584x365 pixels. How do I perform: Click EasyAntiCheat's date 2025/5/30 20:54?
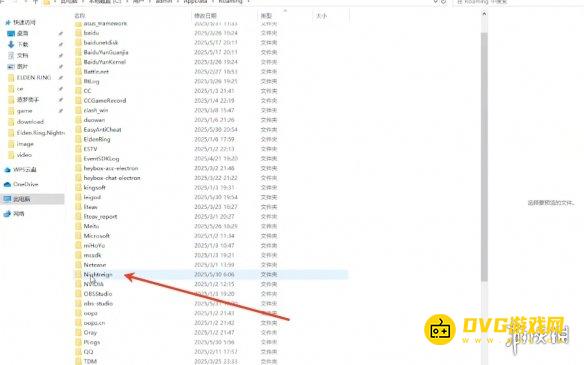pos(216,130)
